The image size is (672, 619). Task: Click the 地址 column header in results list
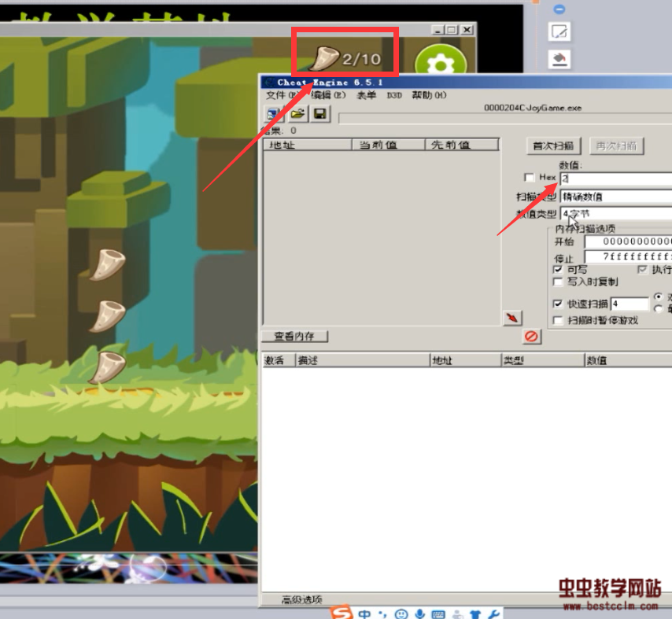308,145
